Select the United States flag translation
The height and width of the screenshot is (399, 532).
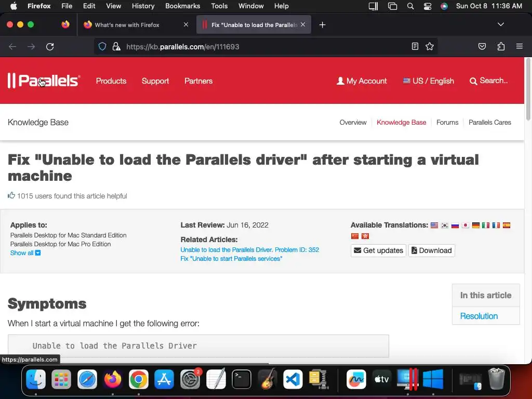(434, 225)
